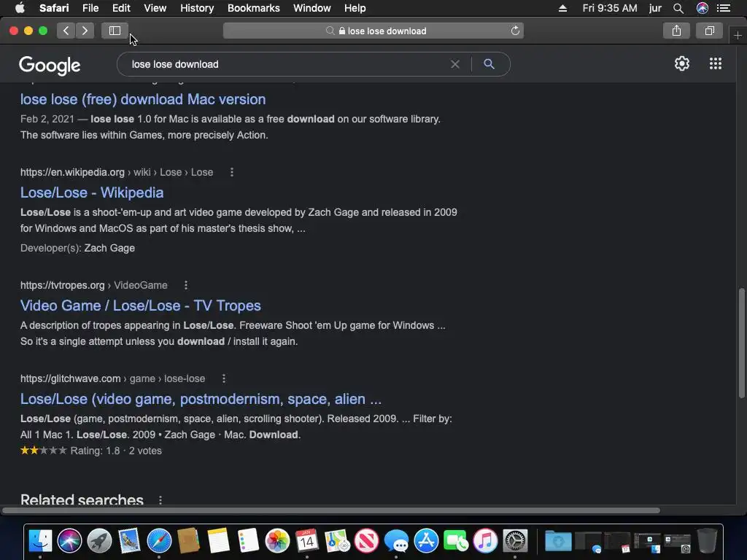Click the 'Fri 9:35 AM' clock
The width and height of the screenshot is (747, 560).
609,8
